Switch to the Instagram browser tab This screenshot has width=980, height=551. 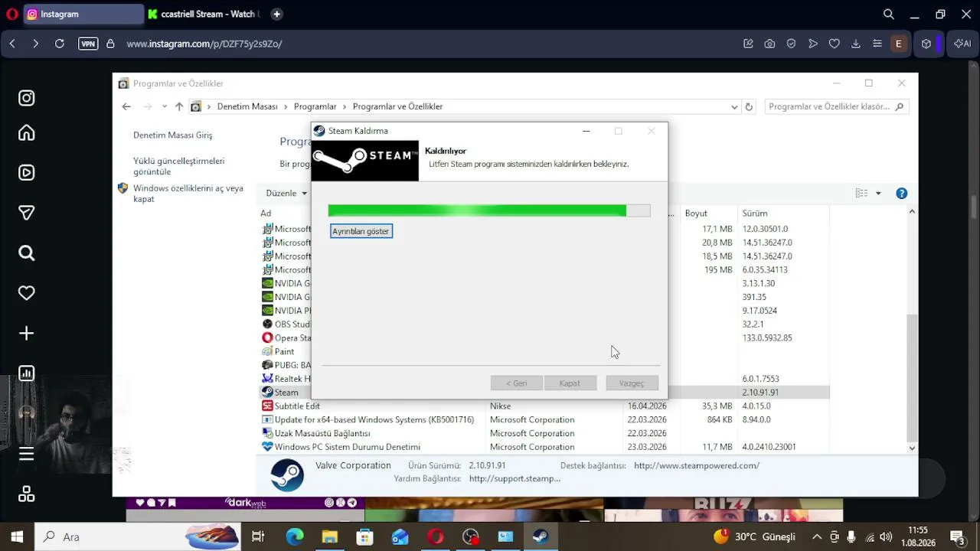click(83, 14)
